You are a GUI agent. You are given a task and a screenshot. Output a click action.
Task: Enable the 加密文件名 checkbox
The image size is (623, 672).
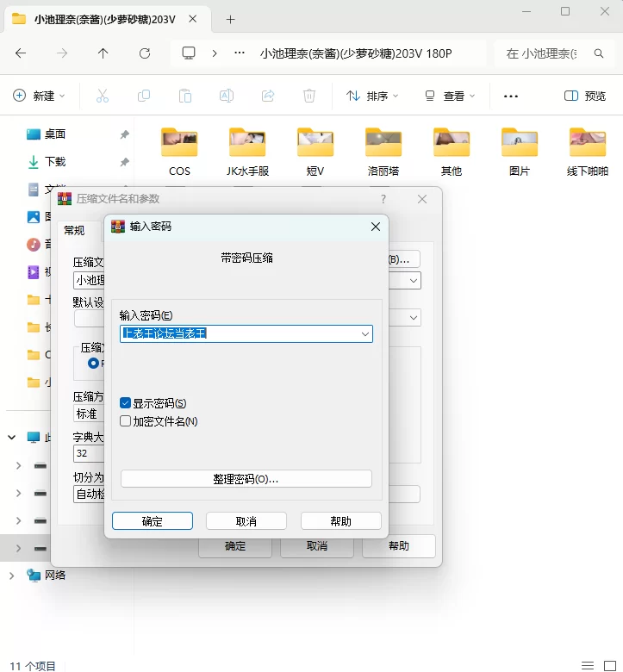point(126,421)
